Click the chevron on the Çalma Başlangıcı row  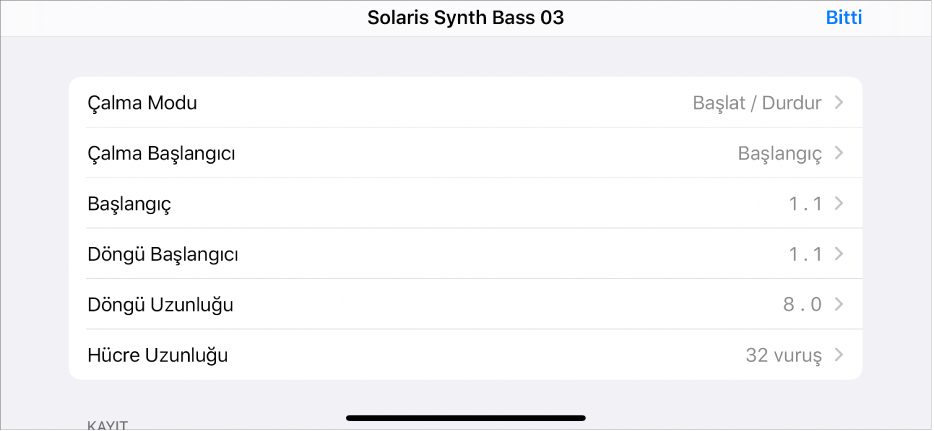point(839,154)
